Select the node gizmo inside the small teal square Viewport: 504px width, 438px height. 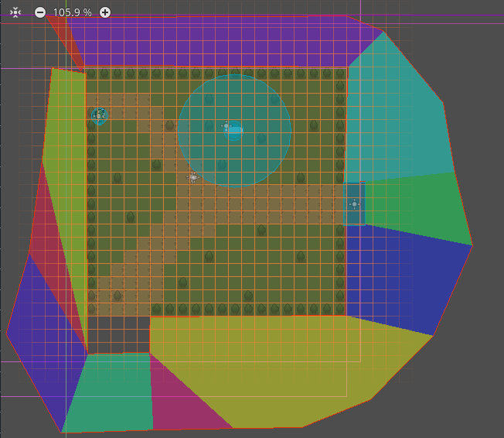click(x=354, y=204)
